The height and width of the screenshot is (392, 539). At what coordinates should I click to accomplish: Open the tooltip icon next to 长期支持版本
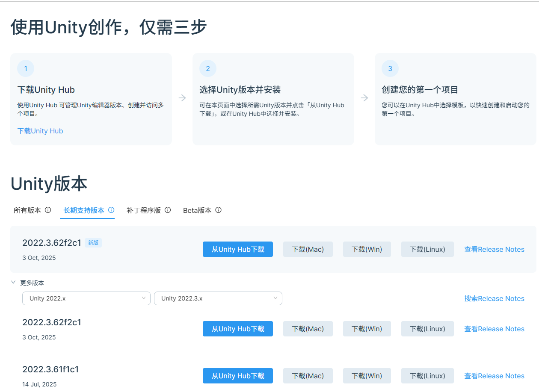click(x=112, y=210)
